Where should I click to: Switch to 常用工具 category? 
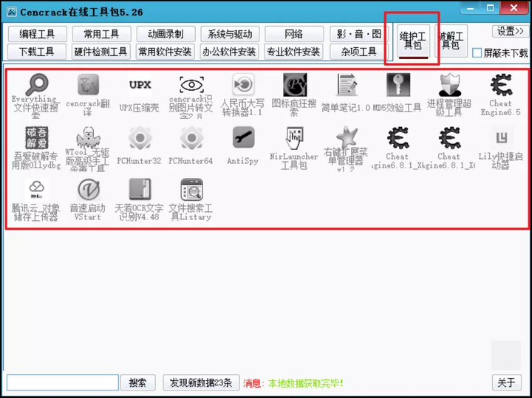pos(101,34)
